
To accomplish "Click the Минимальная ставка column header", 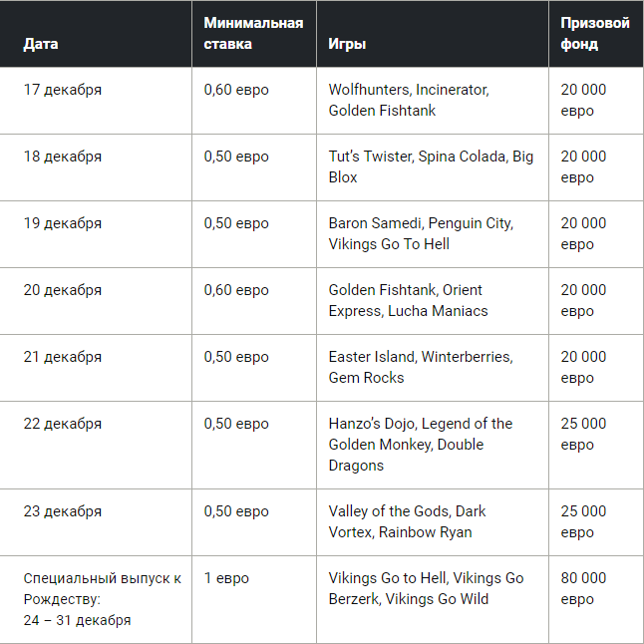I will click(253, 33).
